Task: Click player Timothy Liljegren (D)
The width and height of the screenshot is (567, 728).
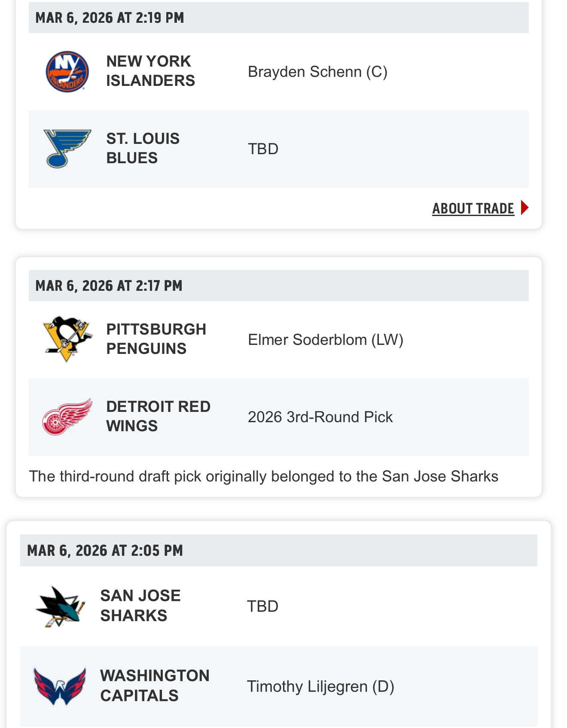Action: click(x=320, y=686)
